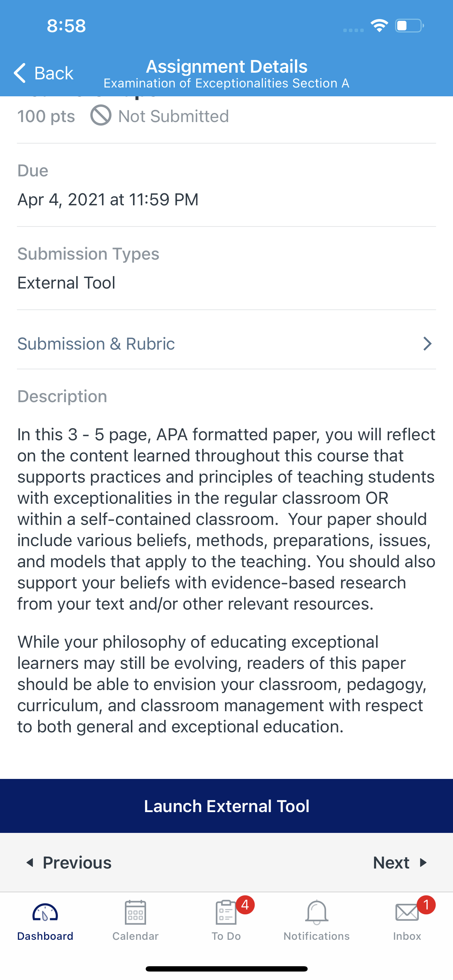
Task: Open the Dashboard gauge icon
Action: coord(45,912)
